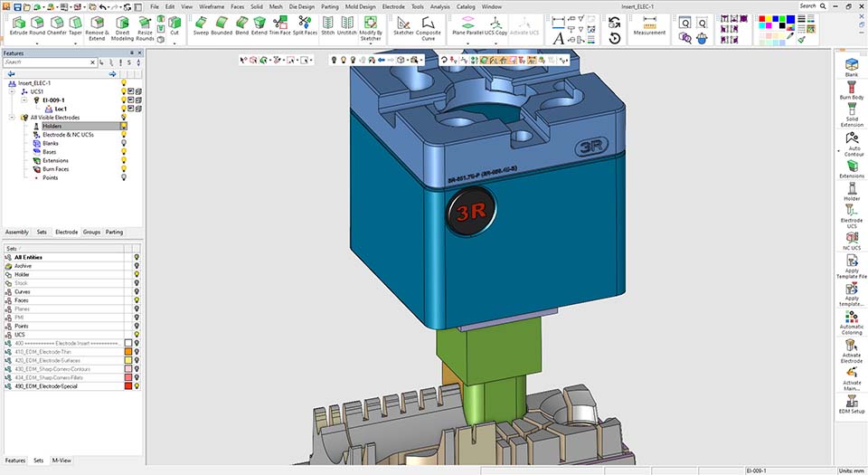Image resolution: width=868 pixels, height=475 pixels.
Task: Activate the Sweep faces tool
Action: (201, 25)
